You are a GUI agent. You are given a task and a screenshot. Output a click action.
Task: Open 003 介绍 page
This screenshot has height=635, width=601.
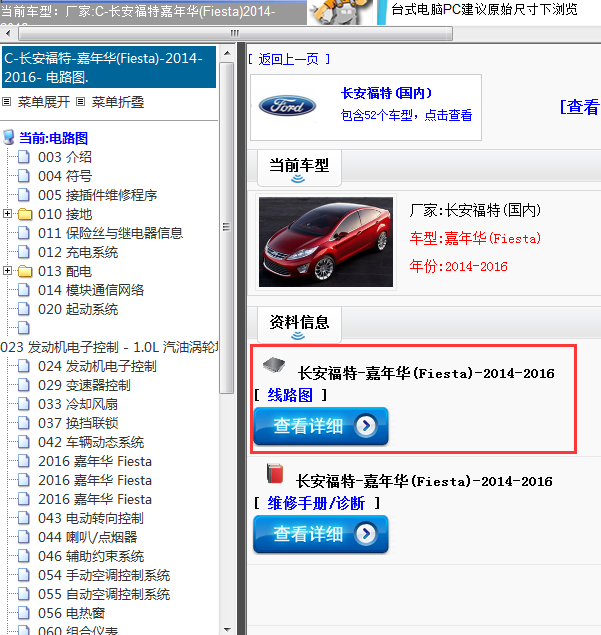coord(65,157)
